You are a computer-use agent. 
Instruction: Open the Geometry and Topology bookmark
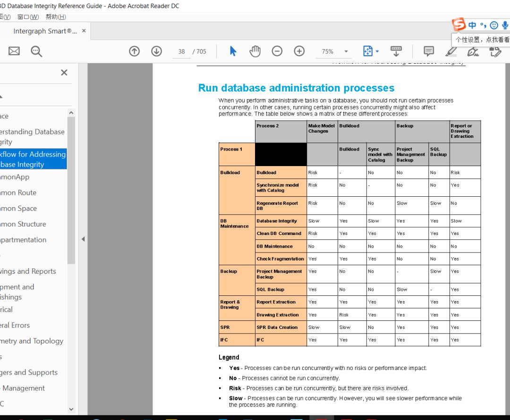[32, 341]
